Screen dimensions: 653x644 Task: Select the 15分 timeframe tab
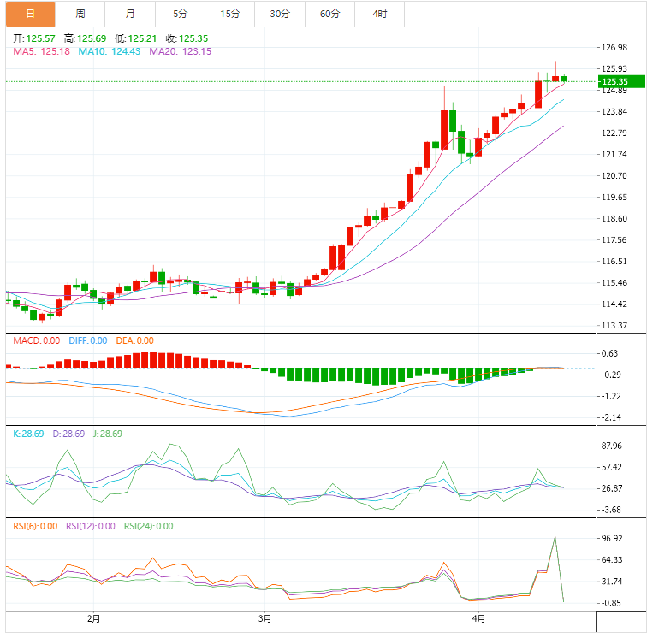pos(229,14)
